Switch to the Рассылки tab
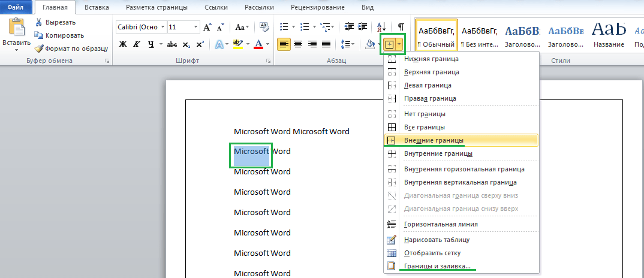The image size is (644, 278). click(260, 7)
